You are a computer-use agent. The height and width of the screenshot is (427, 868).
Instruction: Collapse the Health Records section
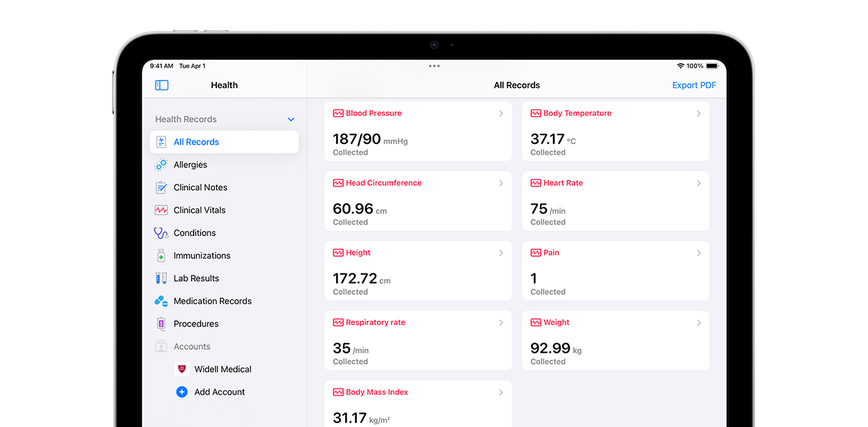291,118
